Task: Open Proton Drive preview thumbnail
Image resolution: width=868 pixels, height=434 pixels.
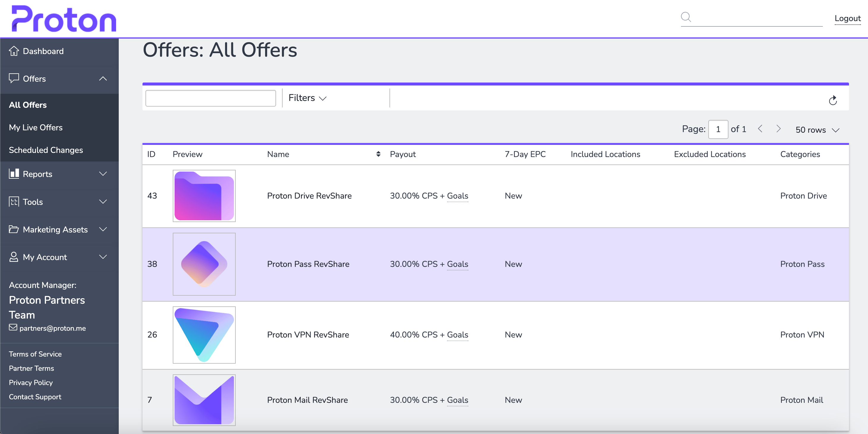Action: coord(204,196)
